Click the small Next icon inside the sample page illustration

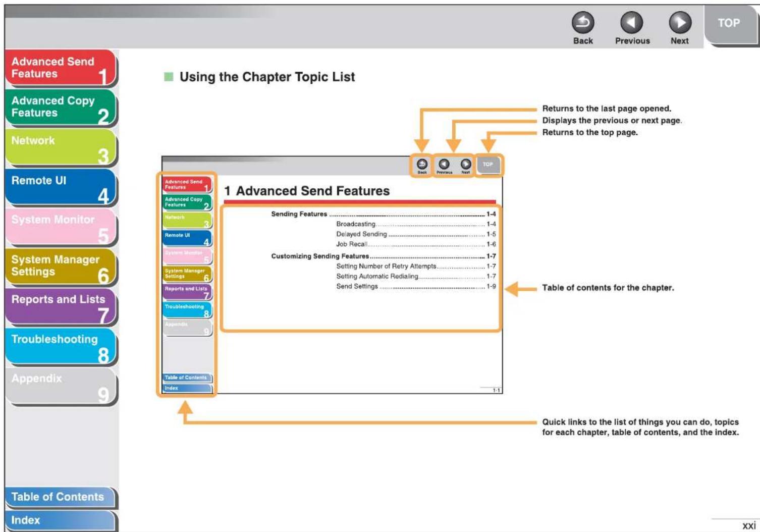point(465,165)
